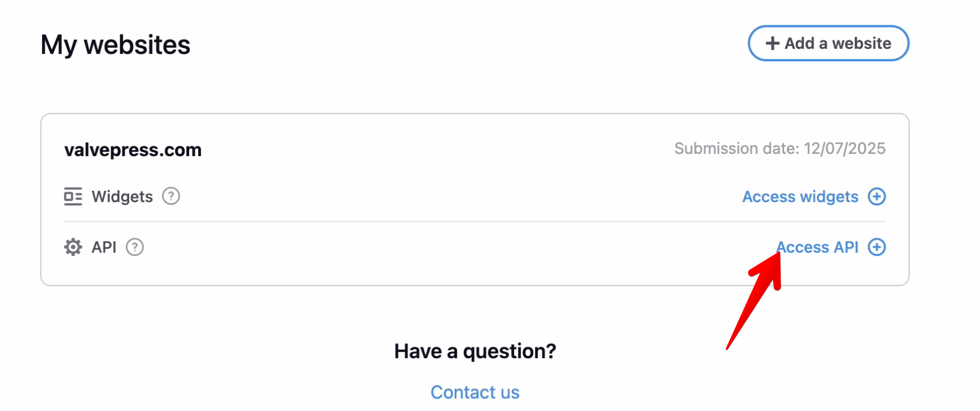Follow the Contact us link
Image resolution: width=980 pixels, height=411 pixels.
click(x=475, y=392)
